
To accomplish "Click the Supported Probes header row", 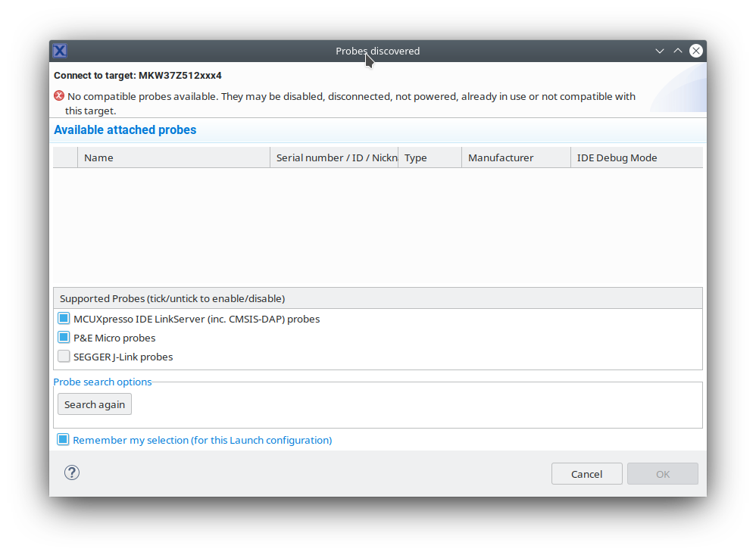I will click(x=377, y=298).
